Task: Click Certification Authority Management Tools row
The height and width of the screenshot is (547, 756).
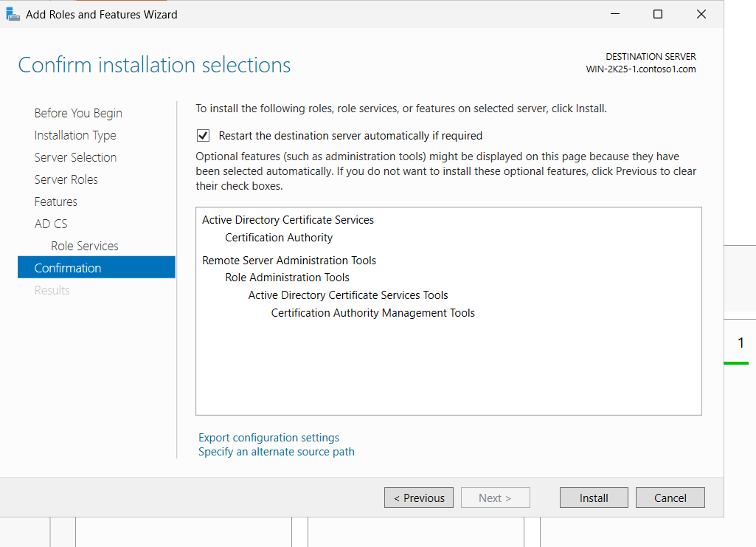Action: (372, 313)
